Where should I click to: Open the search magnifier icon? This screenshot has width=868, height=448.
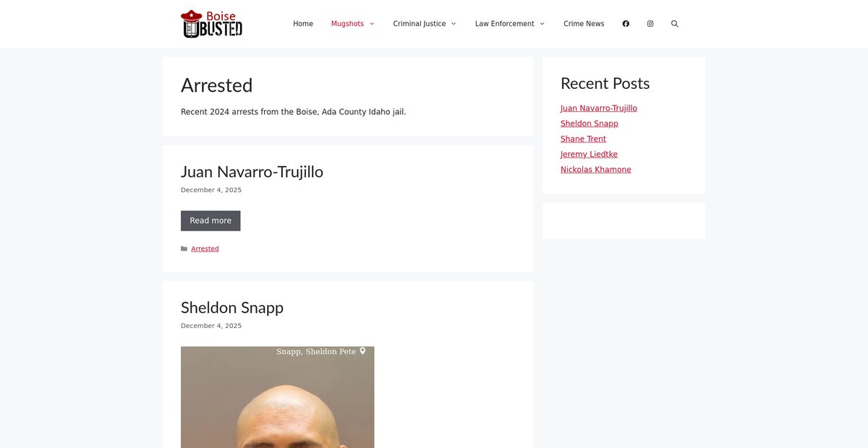tap(675, 24)
